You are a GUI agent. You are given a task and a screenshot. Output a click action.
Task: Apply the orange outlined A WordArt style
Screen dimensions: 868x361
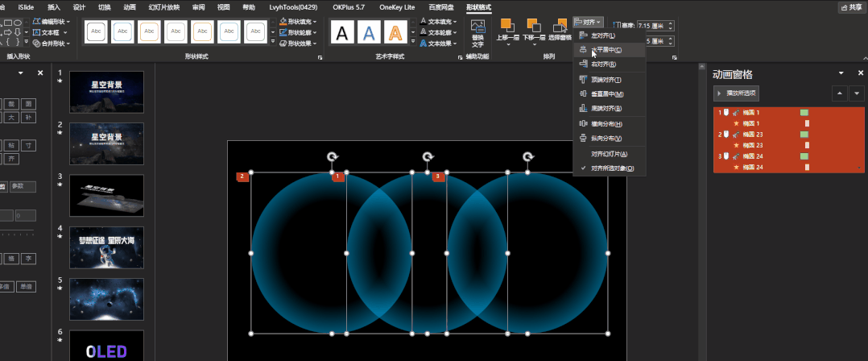[395, 33]
